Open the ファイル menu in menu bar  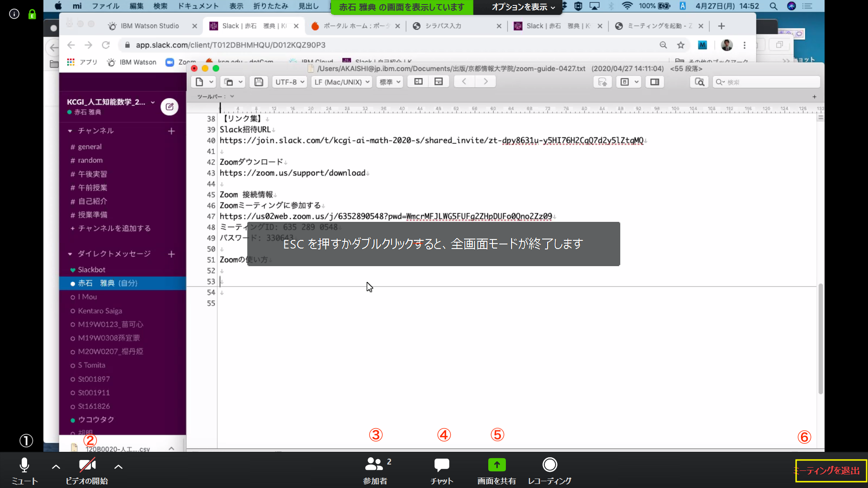[105, 6]
